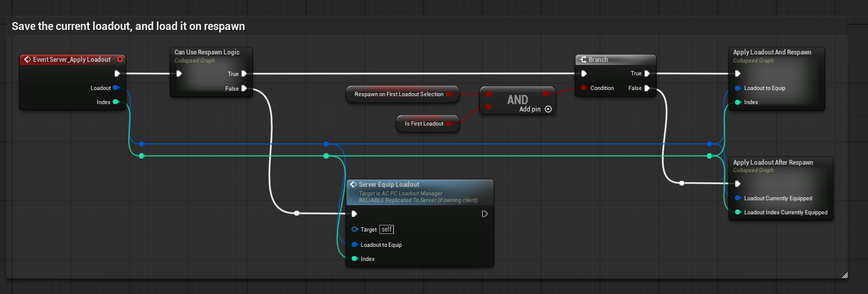This screenshot has width=868, height=294.
Task: Click the True output pin on Branch node
Action: click(x=647, y=74)
